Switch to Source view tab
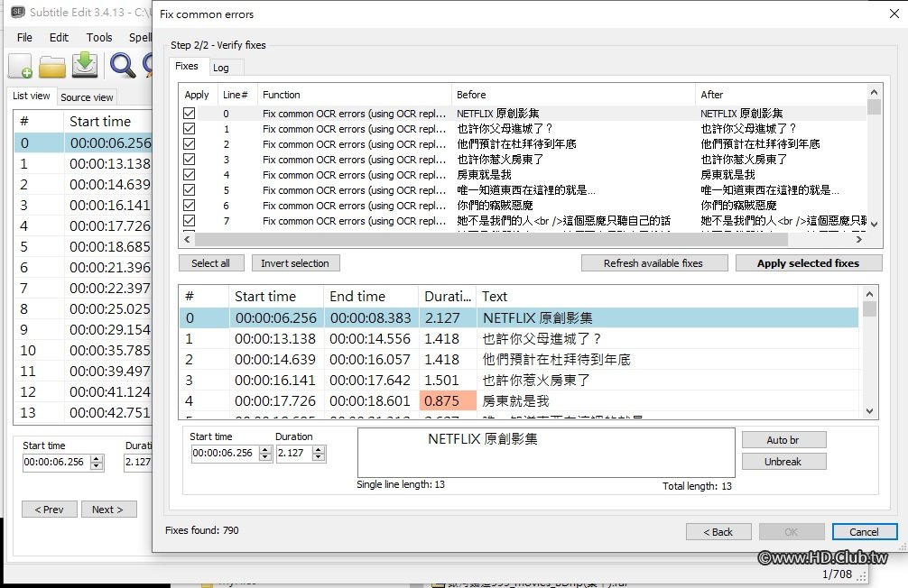 (x=87, y=97)
